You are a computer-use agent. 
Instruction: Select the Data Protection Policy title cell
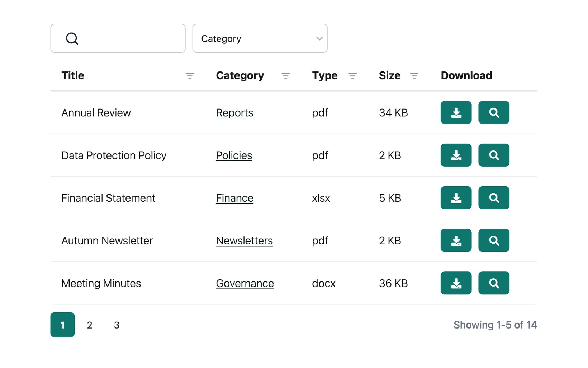(x=114, y=155)
